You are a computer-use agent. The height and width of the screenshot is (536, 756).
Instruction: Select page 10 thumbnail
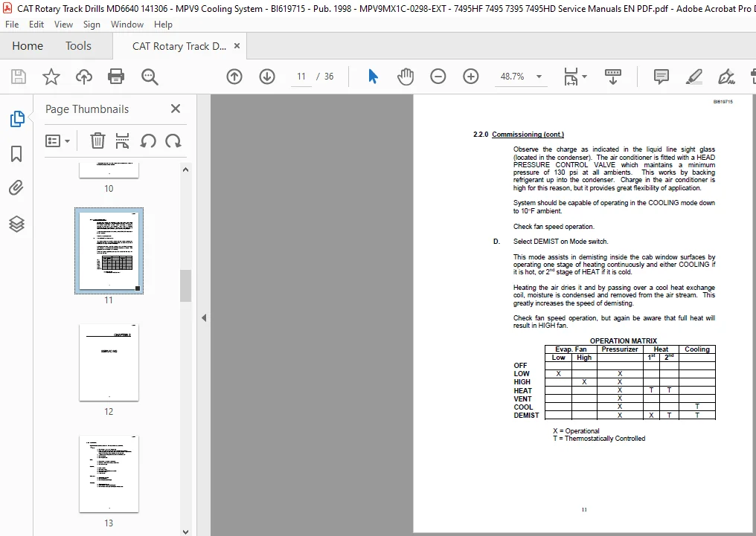[x=109, y=170]
